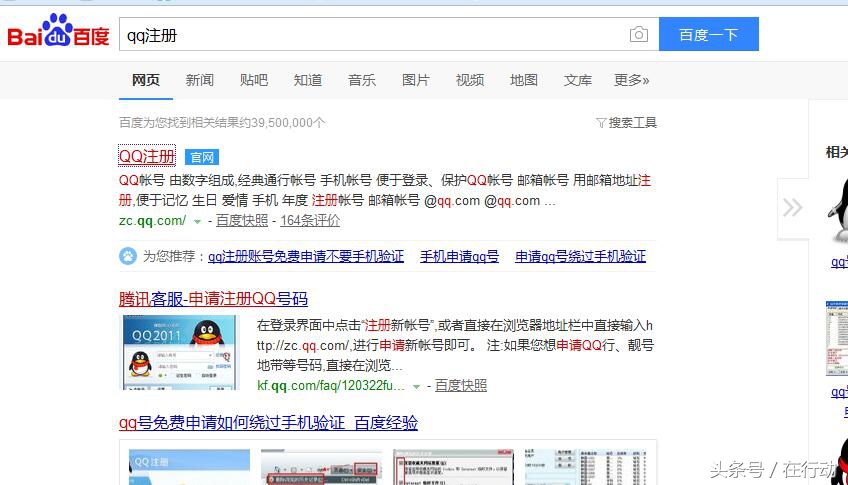Open 腾讯客服-申请注册QQ号码 result
848x485 pixels.
coord(213,299)
